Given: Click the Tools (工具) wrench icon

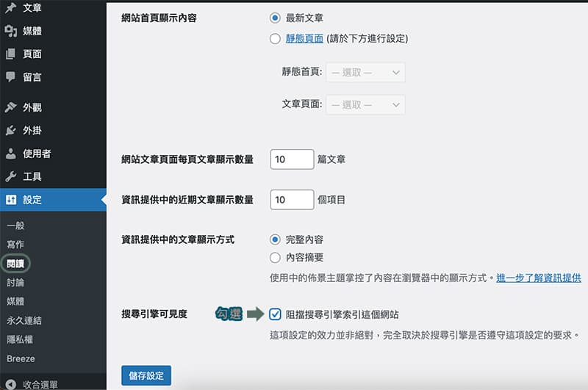Looking at the screenshot, I should pyautogui.click(x=10, y=176).
